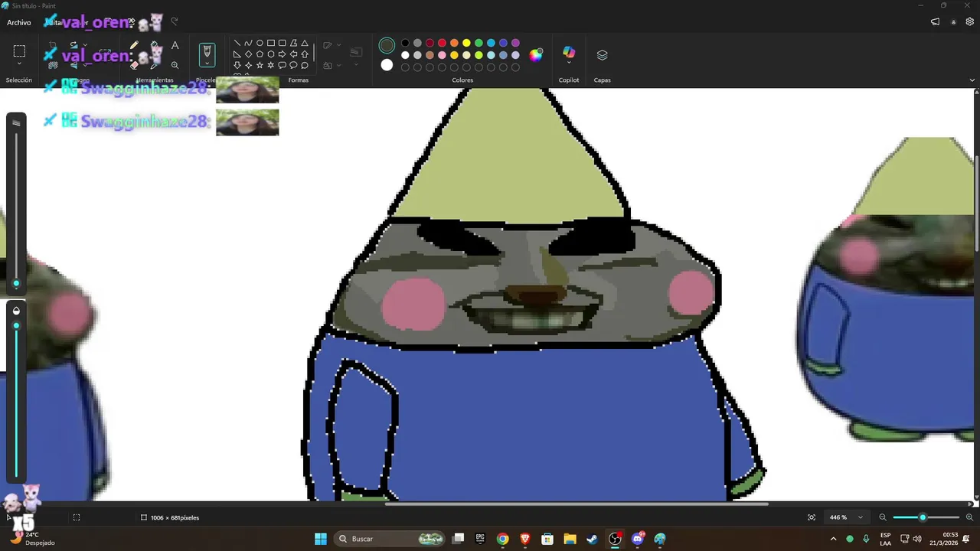Select the Text tool (A)
The height and width of the screenshot is (551, 980).
175,46
